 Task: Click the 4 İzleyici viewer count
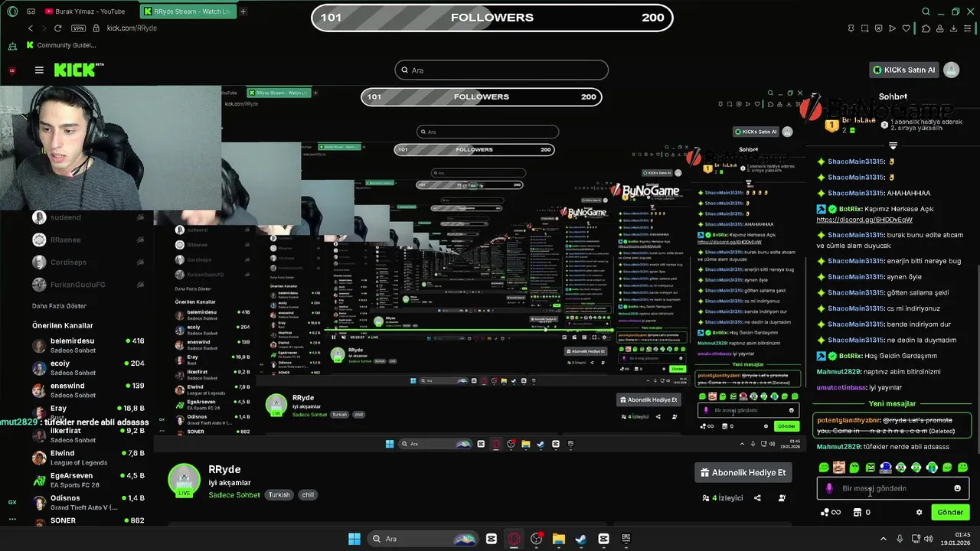pos(722,497)
